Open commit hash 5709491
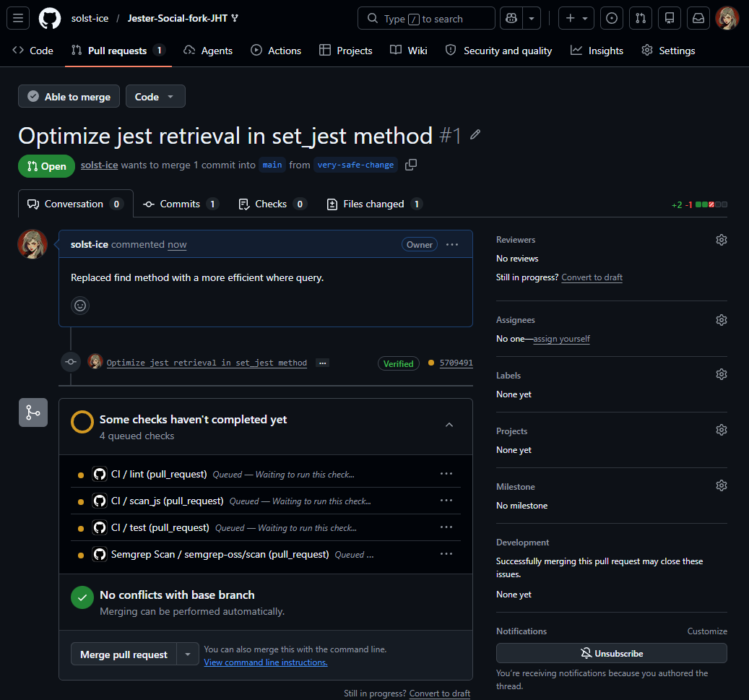Viewport: 749px width, 700px height. [x=456, y=363]
